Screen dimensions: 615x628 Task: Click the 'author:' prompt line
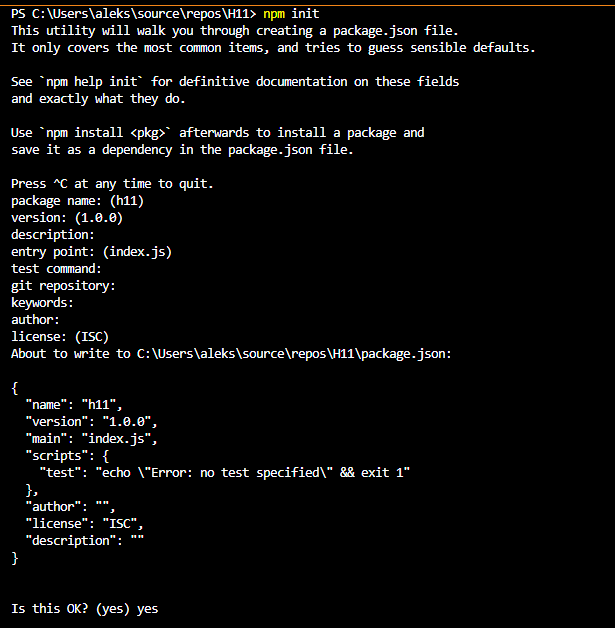tap(35, 320)
